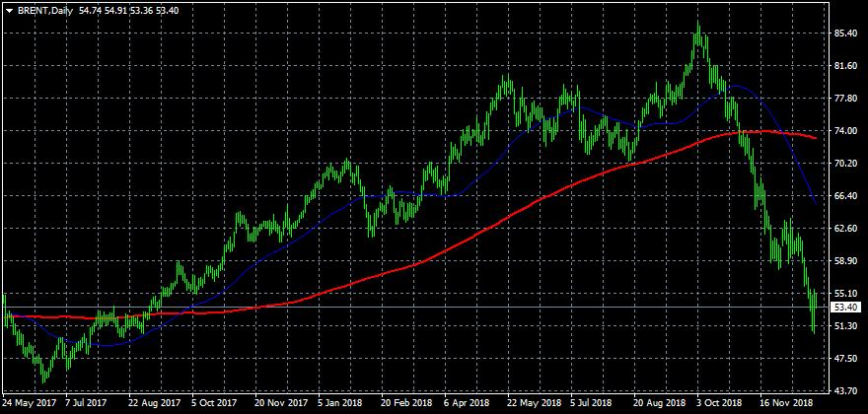
Task: Click the triangle arrow beside BRENT,Daily
Action: click(x=9, y=9)
